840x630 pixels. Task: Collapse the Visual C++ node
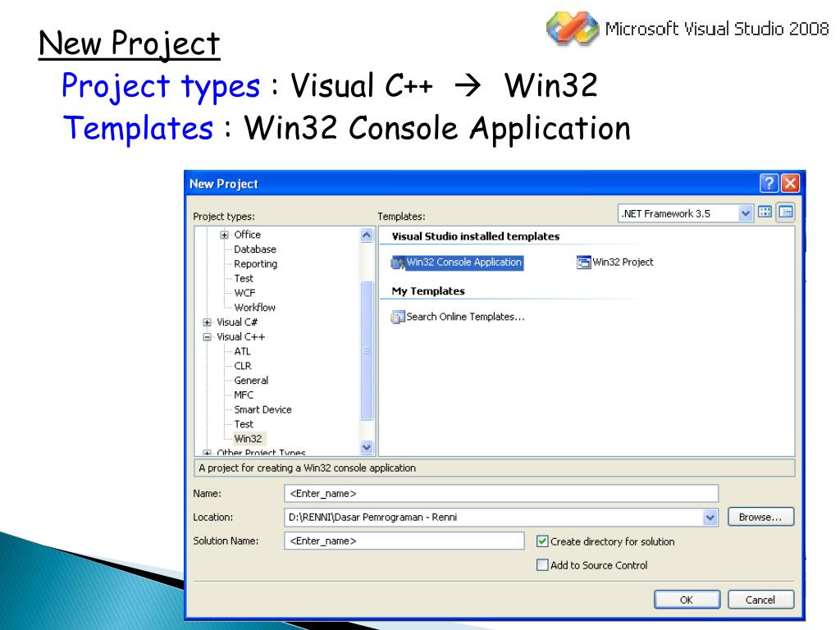208,337
